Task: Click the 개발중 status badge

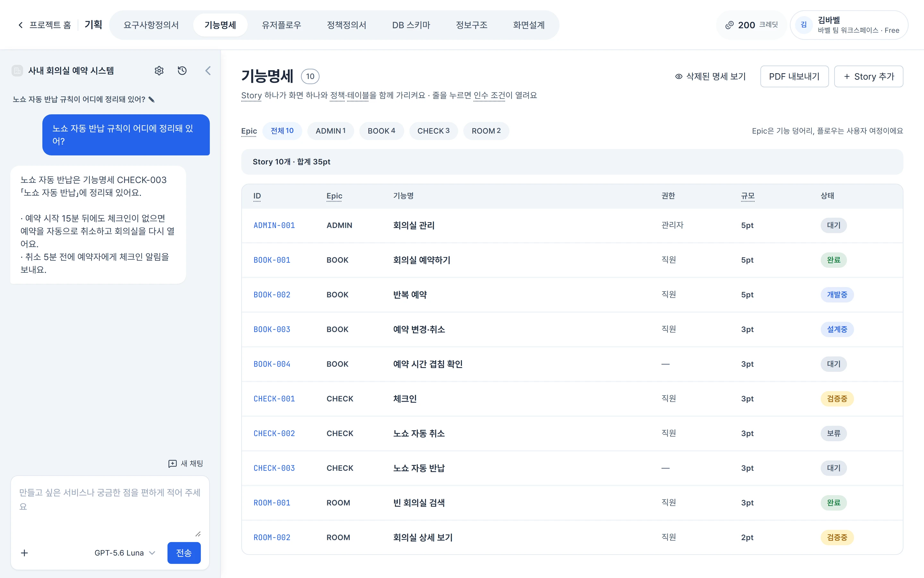Action: [x=837, y=295]
